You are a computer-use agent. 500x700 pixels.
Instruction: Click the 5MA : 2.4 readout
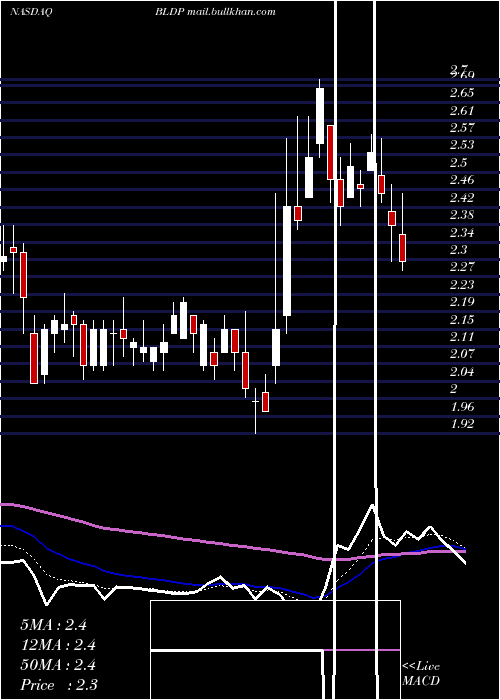tap(54, 625)
